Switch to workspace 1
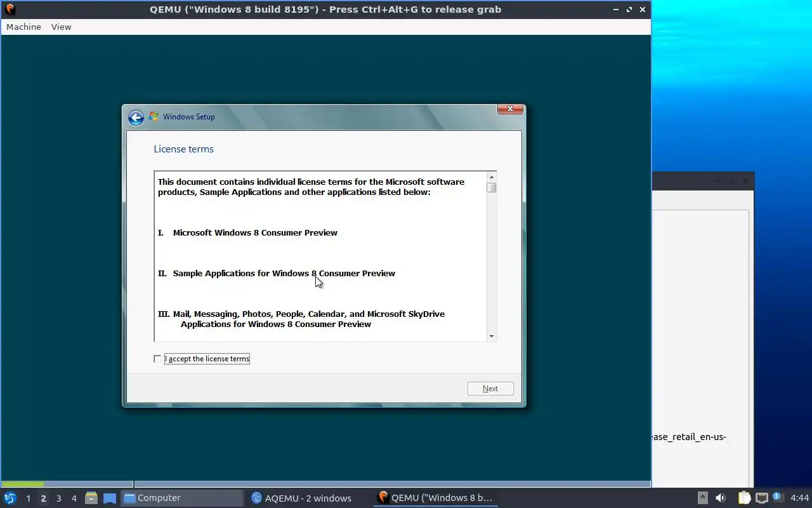The height and width of the screenshot is (508, 812). click(x=28, y=498)
